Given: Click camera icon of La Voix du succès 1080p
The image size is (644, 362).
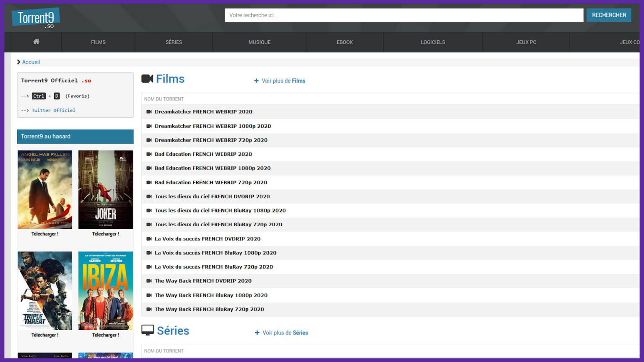Looking at the screenshot, I should (x=149, y=253).
